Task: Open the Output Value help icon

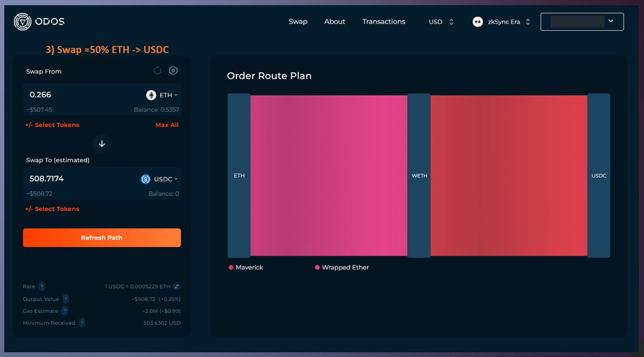Action: [65, 299]
